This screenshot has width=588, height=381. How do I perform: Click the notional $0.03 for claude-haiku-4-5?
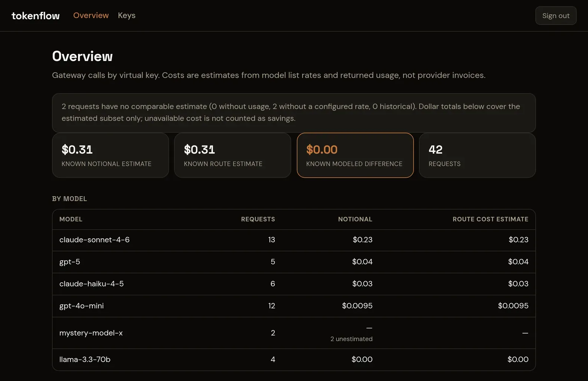(362, 284)
